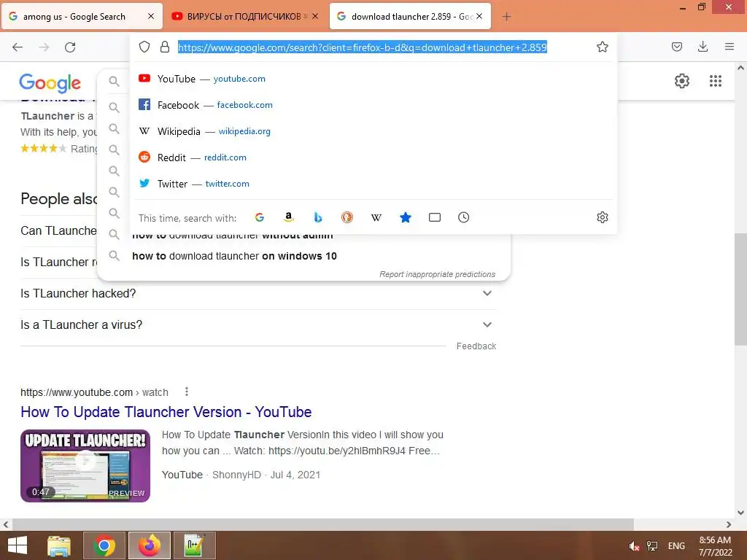747x560 pixels.
Task: Open search settings gear in the dropdown
Action: pos(602,217)
